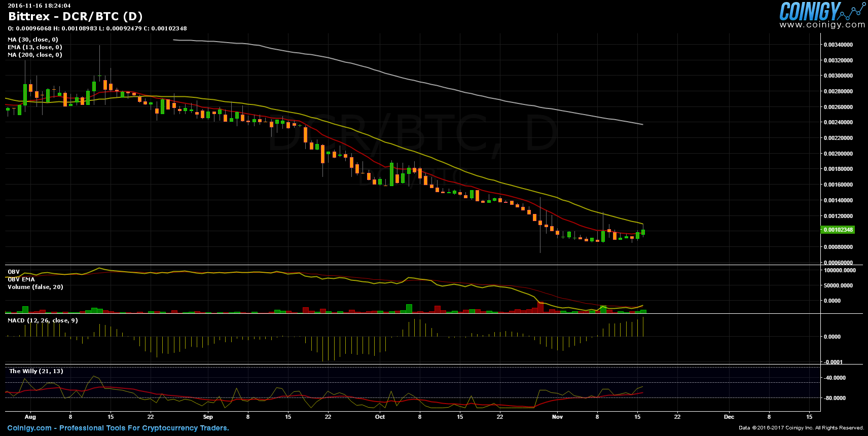Image resolution: width=868 pixels, height=436 pixels.
Task: Click the Dec label on the time axis
Action: pos(729,417)
